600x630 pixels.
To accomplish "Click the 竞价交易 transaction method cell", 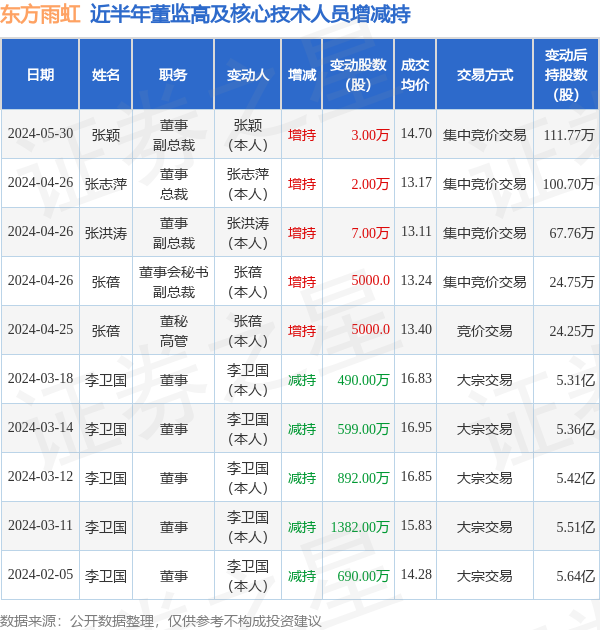I will click(x=485, y=331).
